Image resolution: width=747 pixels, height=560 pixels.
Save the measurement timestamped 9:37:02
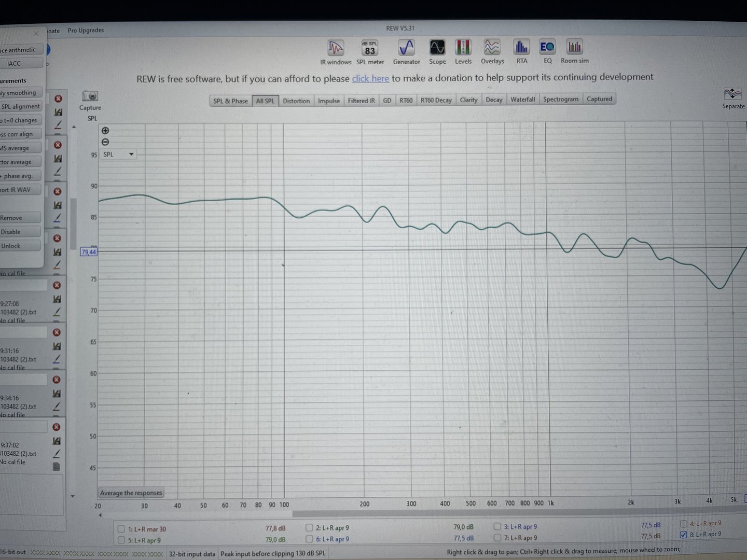57,441
